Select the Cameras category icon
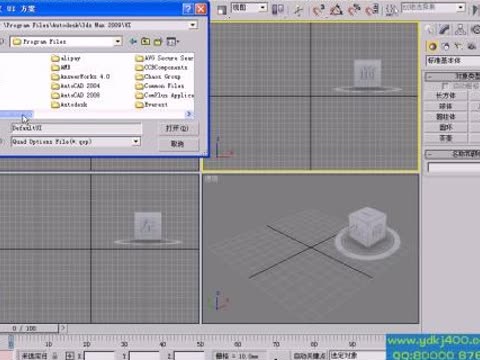The height and width of the screenshot is (360, 480). [471, 46]
